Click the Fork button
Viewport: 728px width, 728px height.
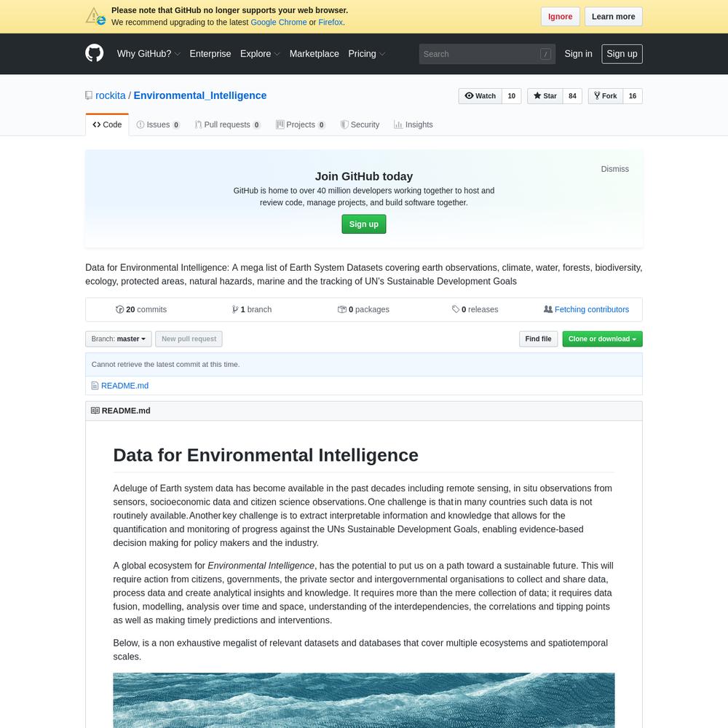coord(605,96)
